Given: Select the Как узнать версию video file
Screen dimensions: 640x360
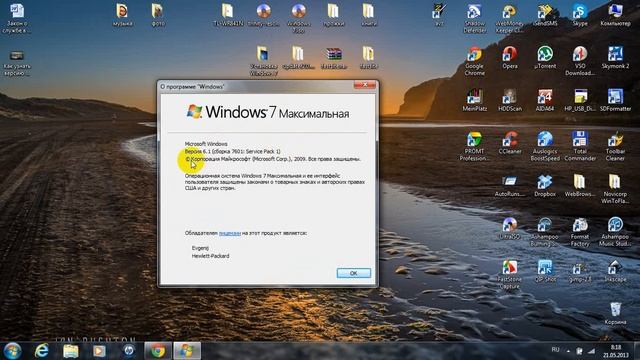Looking at the screenshot, I should pos(17,63).
